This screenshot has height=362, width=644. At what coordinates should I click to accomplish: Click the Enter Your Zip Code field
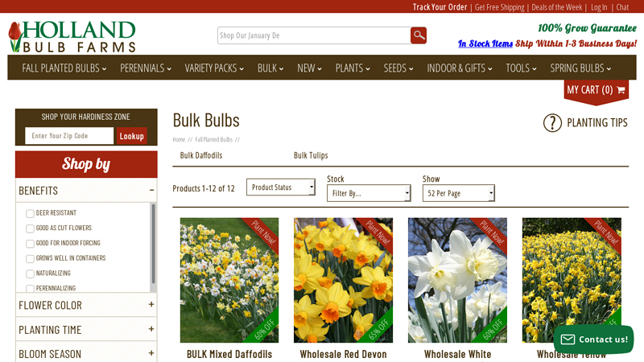pos(69,136)
